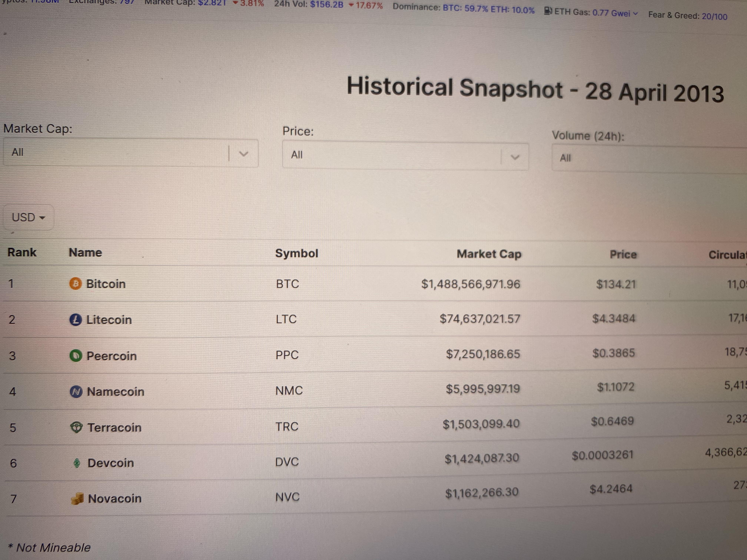Click the Market Cap filter chevron arrow

pyautogui.click(x=243, y=154)
